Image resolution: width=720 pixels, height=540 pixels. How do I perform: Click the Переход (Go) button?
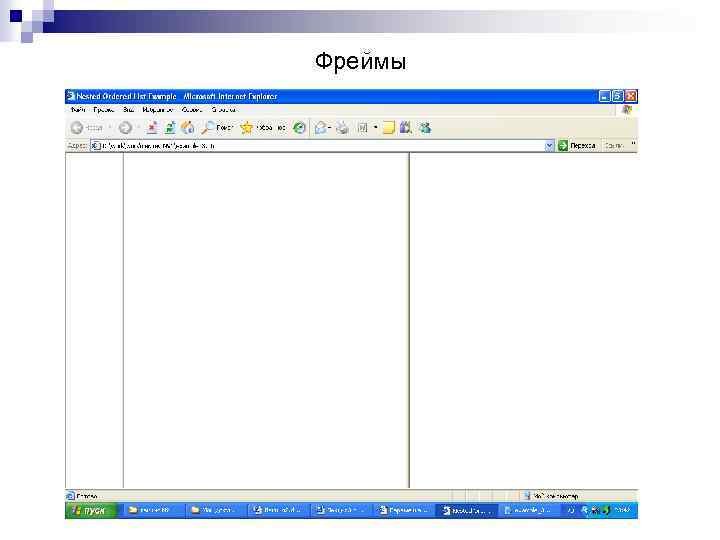click(x=577, y=146)
